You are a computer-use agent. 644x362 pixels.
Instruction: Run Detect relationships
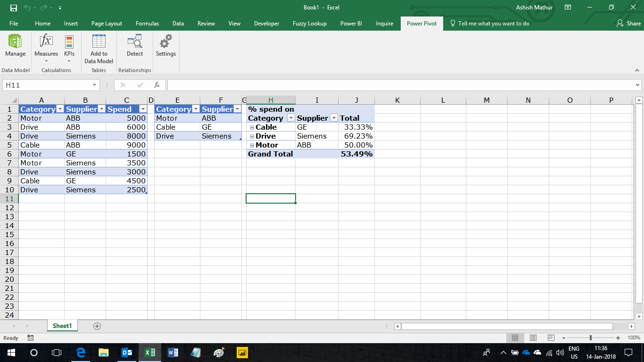[135, 46]
